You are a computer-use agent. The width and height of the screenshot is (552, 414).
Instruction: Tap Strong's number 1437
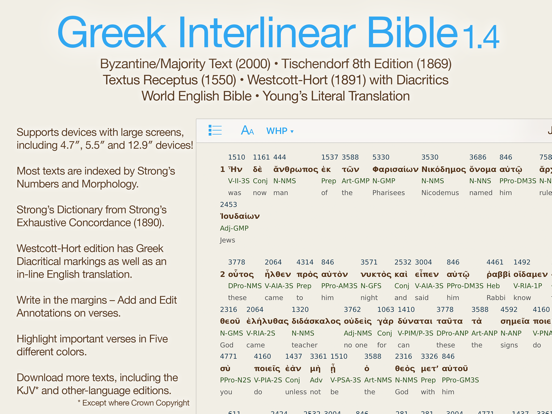(x=294, y=357)
